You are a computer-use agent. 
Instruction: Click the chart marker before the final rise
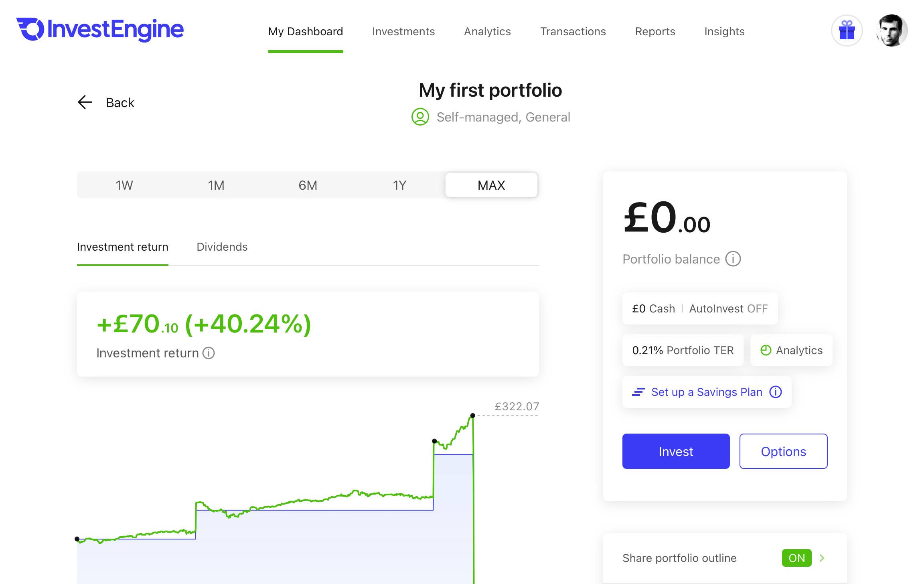434,441
